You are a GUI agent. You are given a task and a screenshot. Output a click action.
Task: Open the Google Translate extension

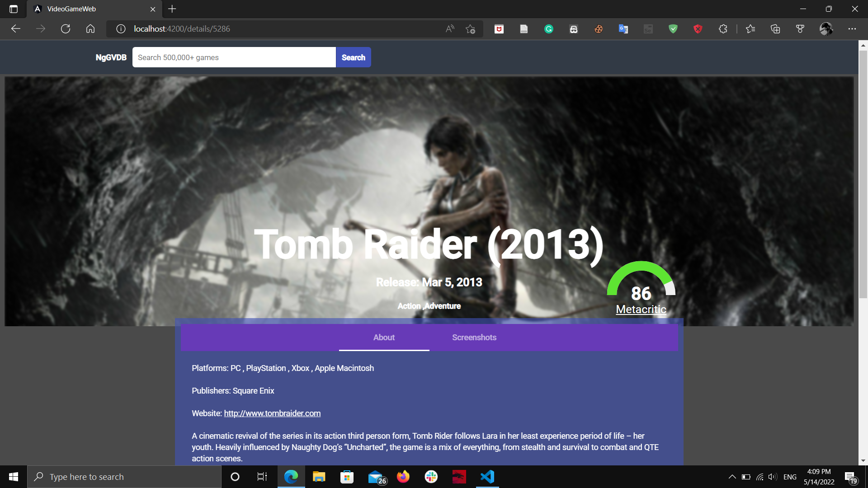623,28
